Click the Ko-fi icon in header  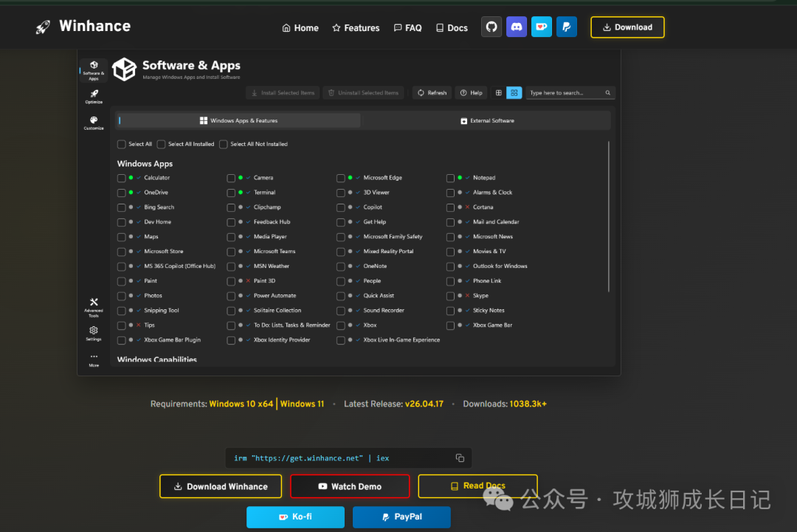point(542,27)
